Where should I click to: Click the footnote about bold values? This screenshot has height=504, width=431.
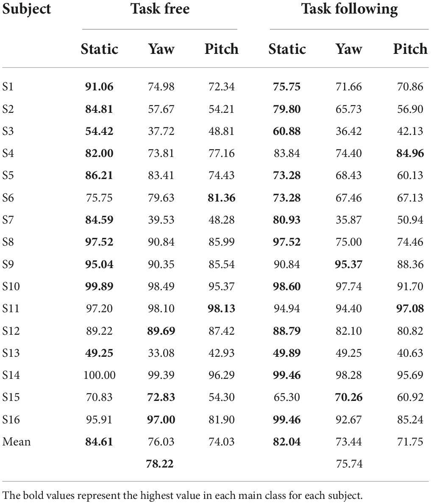(x=182, y=495)
